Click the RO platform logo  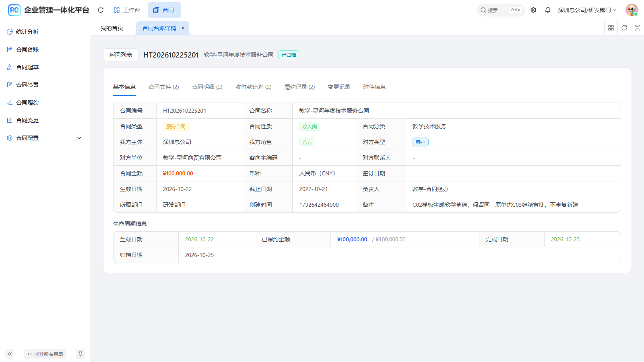(14, 10)
